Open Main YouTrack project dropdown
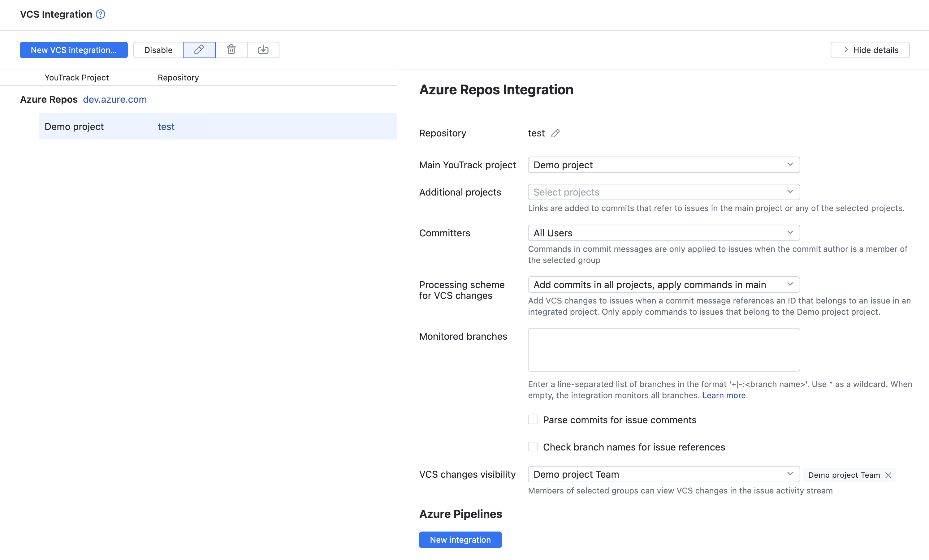 pos(663,165)
